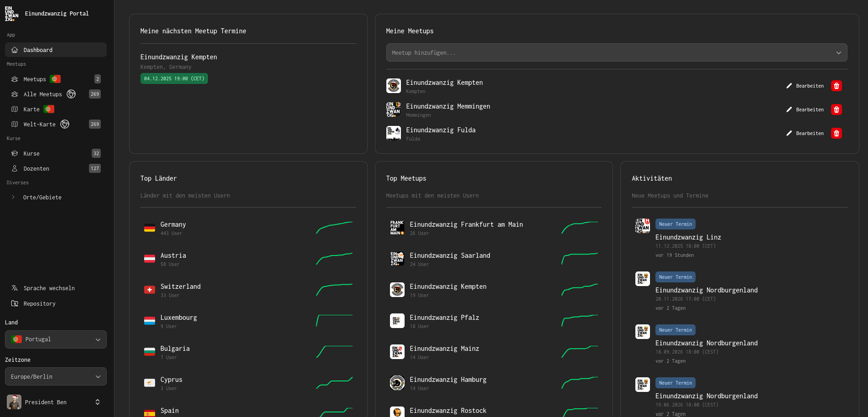Click the Einundzwanzig Hamburg meetup logo

(x=397, y=383)
